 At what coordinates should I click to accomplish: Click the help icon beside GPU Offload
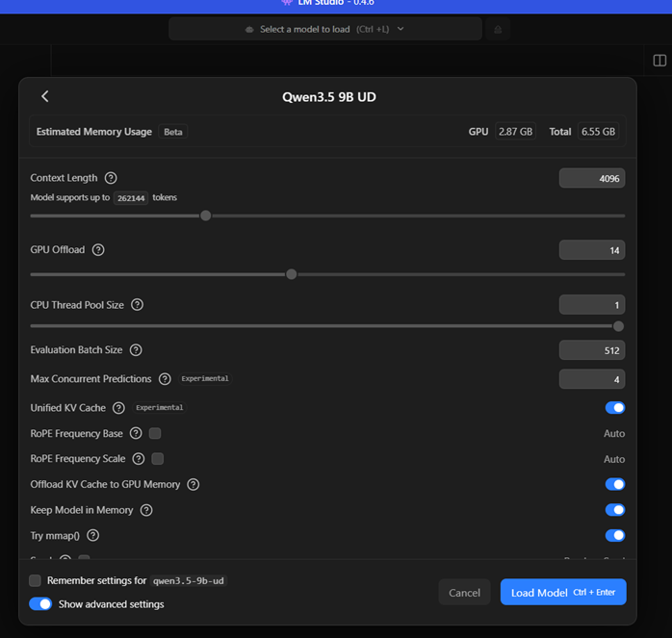(x=98, y=250)
